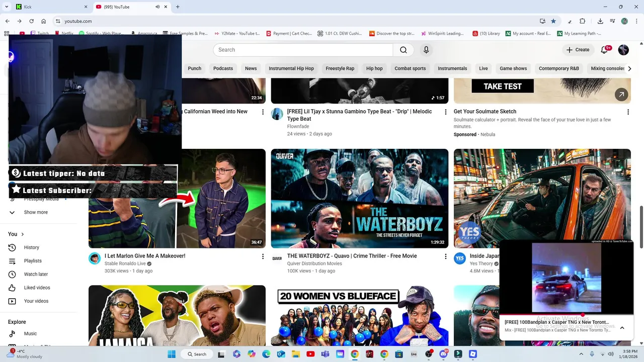The height and width of the screenshot is (362, 644).
Task: Go to browser home page
Action: tap(44, 21)
